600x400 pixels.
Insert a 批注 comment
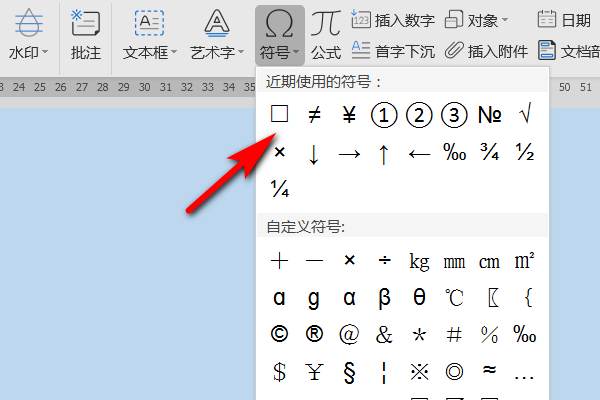click(86, 34)
